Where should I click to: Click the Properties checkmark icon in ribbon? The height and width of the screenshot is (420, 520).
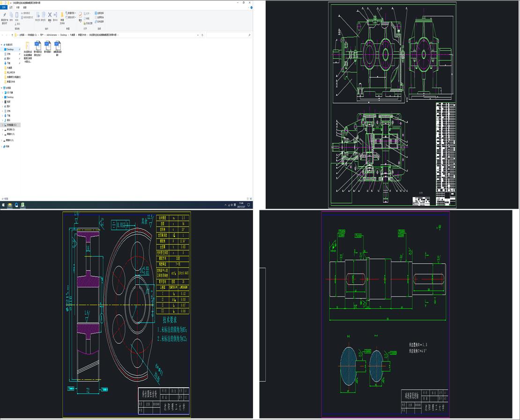click(80, 15)
